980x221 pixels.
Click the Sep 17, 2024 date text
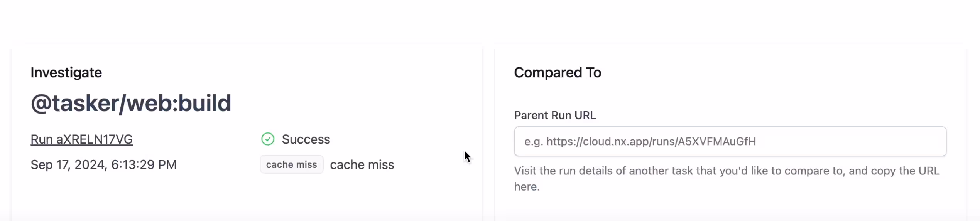coord(68,165)
